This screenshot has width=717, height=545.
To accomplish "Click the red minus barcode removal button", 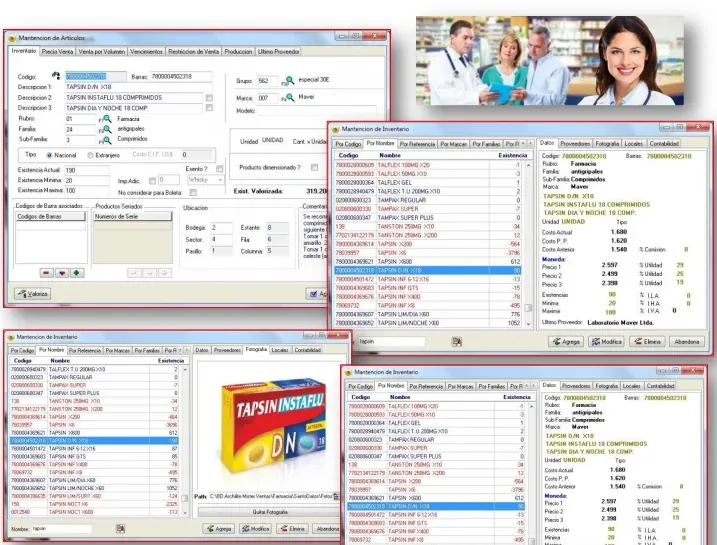I will point(46,273).
